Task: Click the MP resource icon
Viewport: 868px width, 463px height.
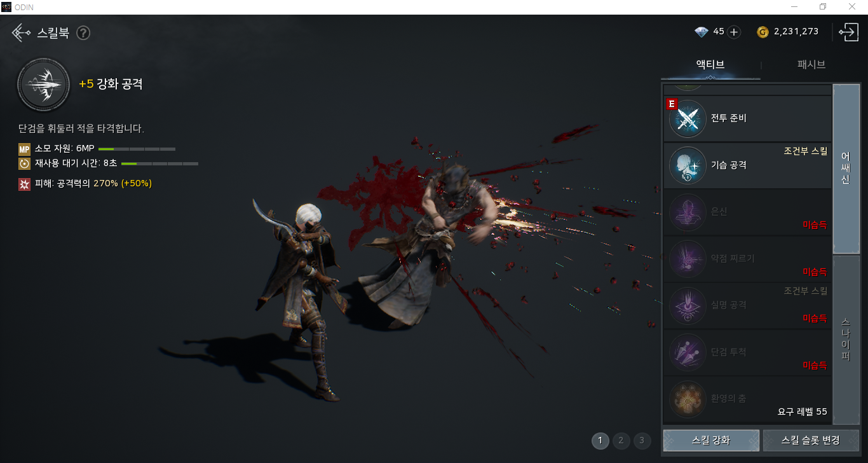Action: [24, 149]
